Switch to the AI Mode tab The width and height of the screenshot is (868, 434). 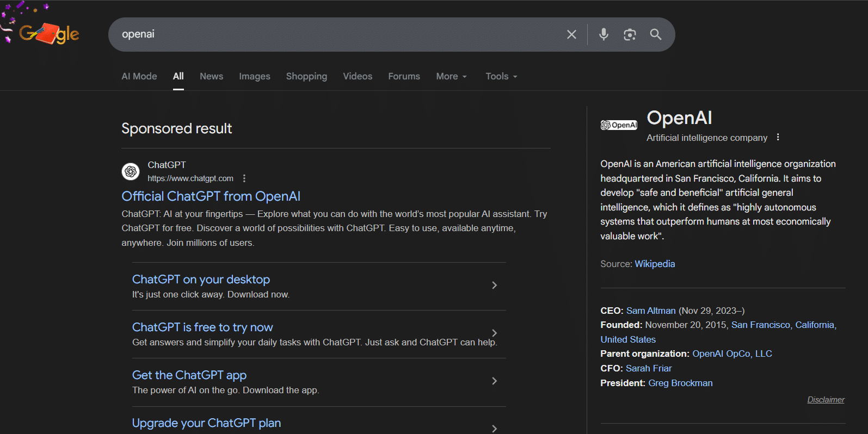click(139, 76)
